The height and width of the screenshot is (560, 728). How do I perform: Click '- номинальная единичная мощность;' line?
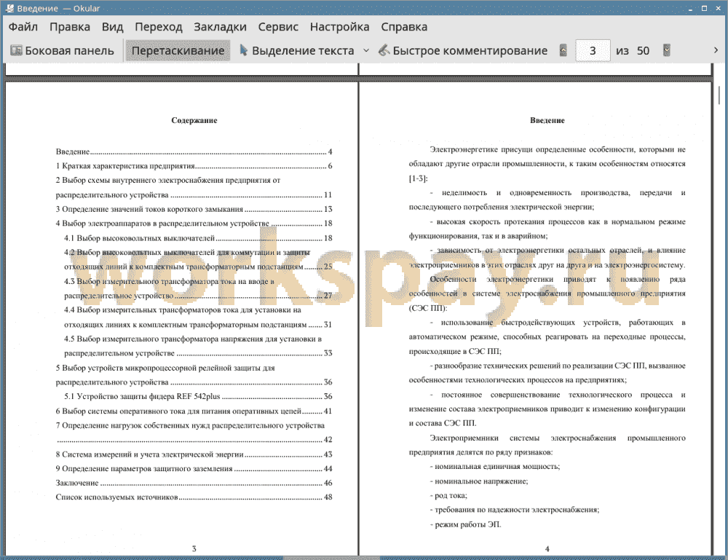pos(495,467)
